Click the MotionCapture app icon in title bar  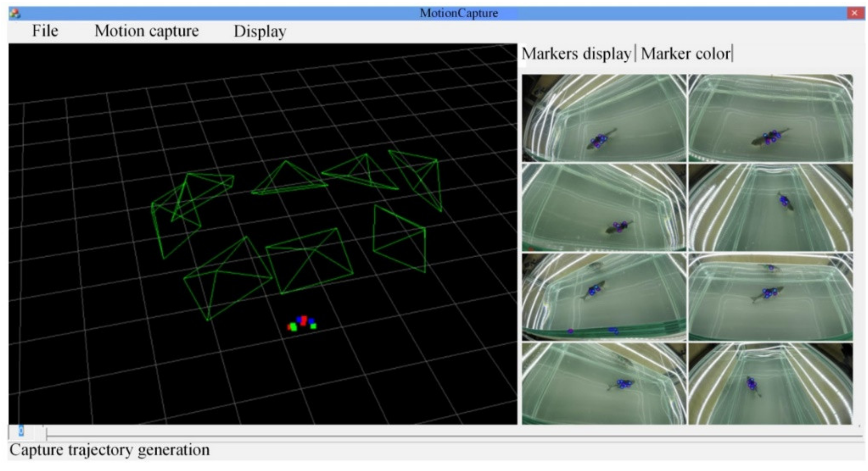(x=15, y=13)
